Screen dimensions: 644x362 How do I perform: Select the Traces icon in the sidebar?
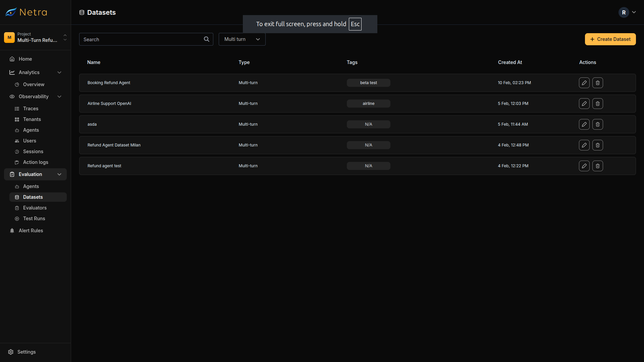(x=17, y=109)
